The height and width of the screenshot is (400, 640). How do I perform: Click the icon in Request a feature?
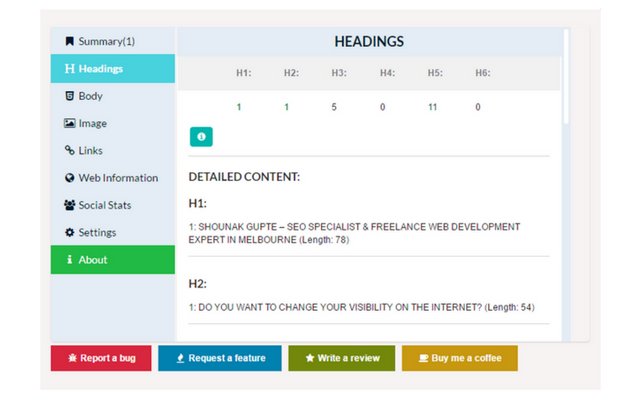180,358
